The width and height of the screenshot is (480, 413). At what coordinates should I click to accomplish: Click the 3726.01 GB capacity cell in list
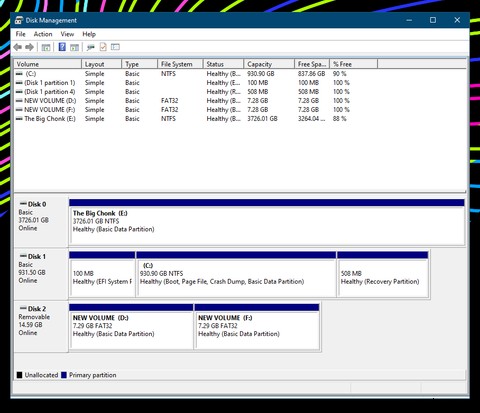tap(262, 119)
